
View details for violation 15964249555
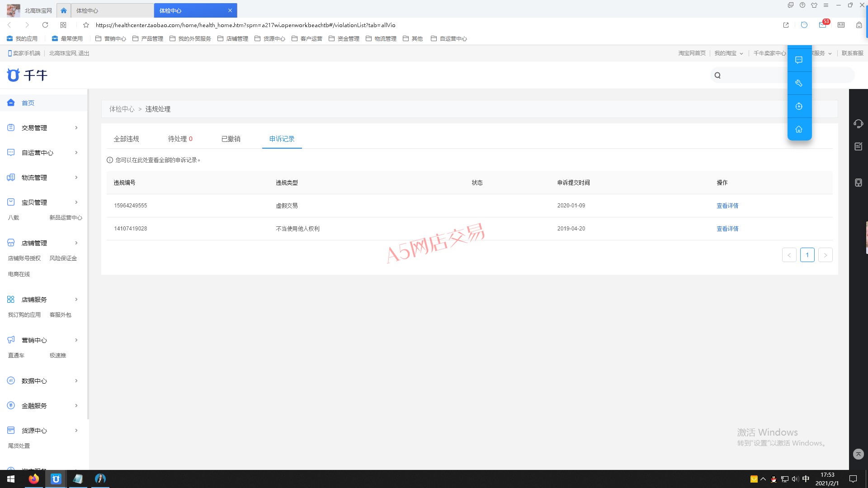coord(727,206)
